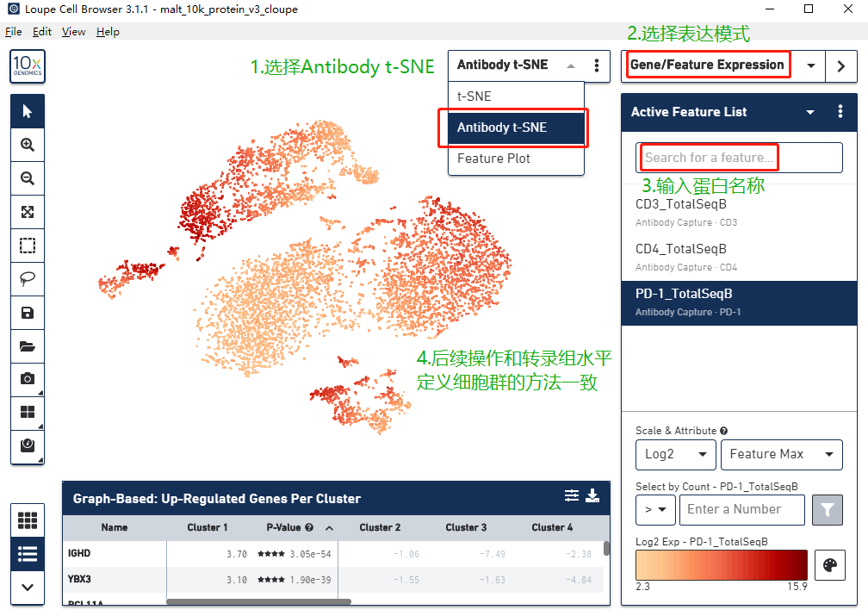Click the zoom out magnifier tool
This screenshot has height=616, width=868.
[28, 178]
